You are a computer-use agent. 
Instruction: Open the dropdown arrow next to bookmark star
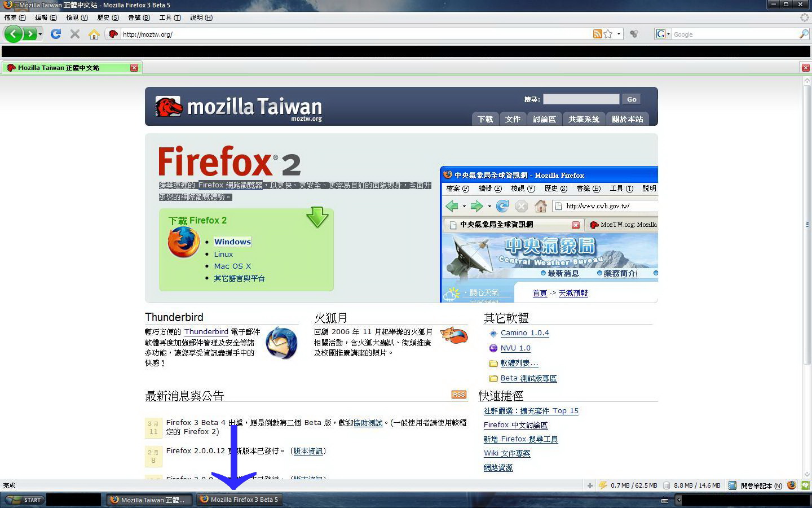coord(619,34)
